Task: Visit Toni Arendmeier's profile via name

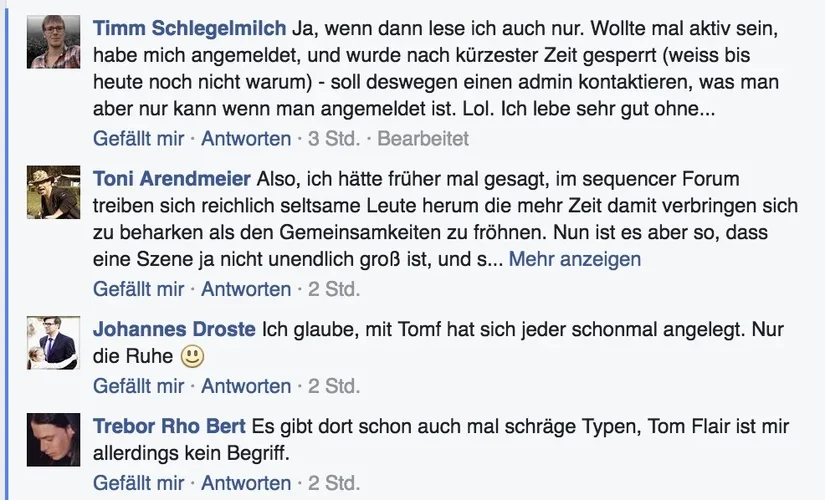Action: [172, 179]
